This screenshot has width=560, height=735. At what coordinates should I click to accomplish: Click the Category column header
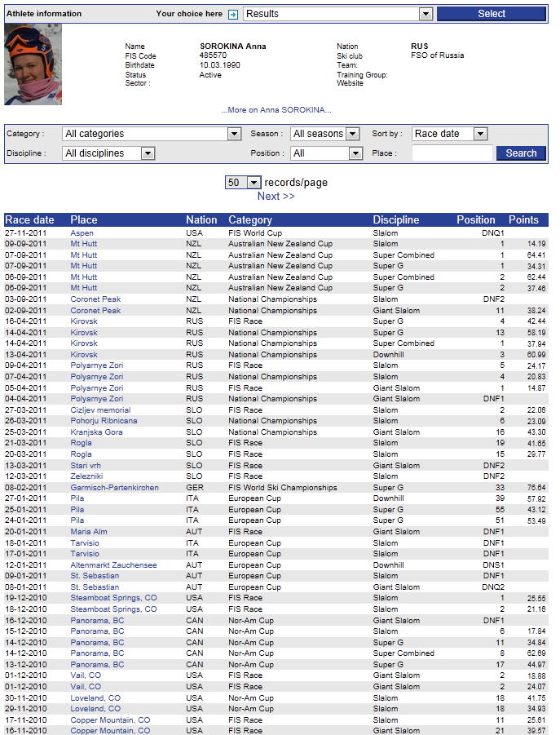(250, 219)
